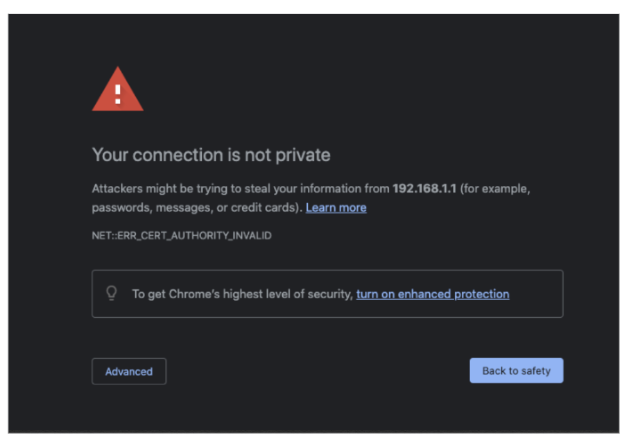Image resolution: width=626 pixels, height=440 pixels.
Task: Follow the "turn on enhanced protection" link
Action: (x=432, y=294)
